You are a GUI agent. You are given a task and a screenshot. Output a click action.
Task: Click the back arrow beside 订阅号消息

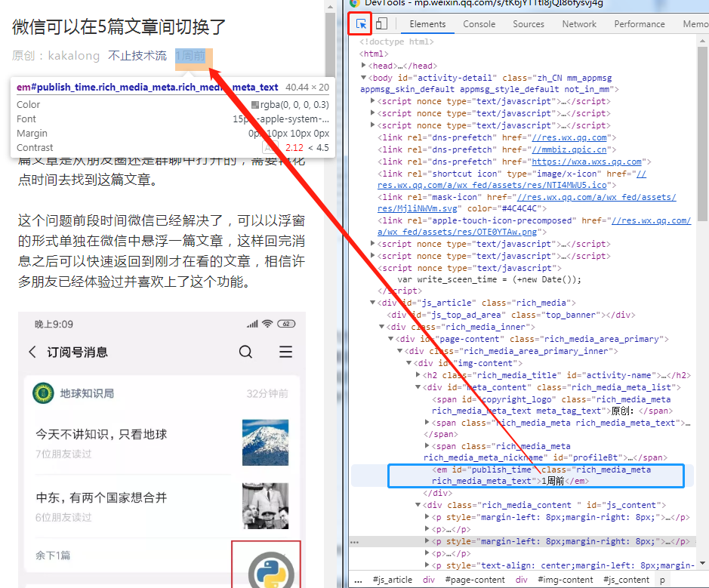[32, 352]
